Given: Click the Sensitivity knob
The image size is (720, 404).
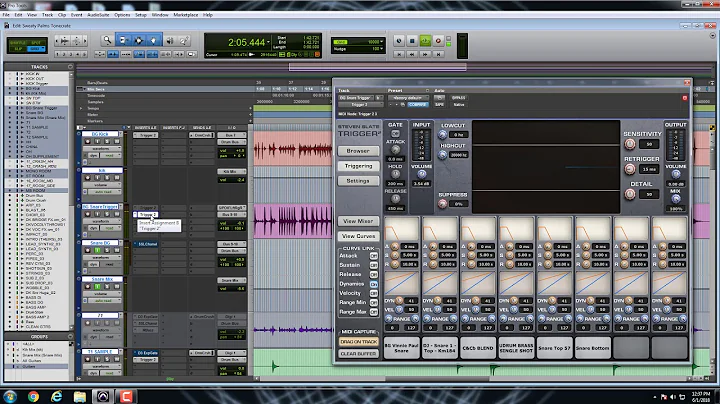Looking at the screenshot, I should click(630, 144).
